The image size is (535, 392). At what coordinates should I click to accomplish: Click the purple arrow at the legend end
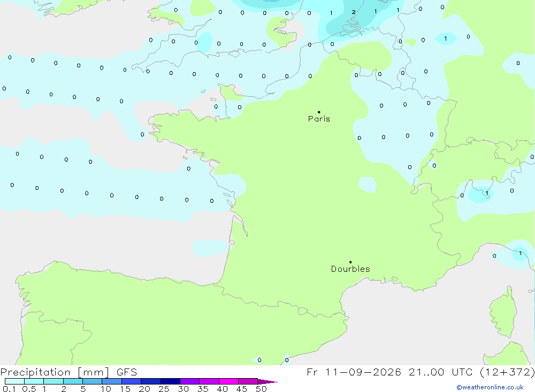click(267, 381)
